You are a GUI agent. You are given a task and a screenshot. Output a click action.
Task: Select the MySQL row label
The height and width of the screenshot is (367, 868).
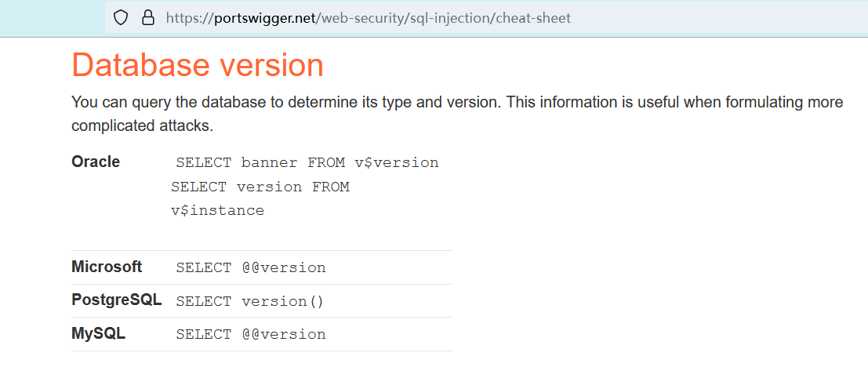coord(98,333)
